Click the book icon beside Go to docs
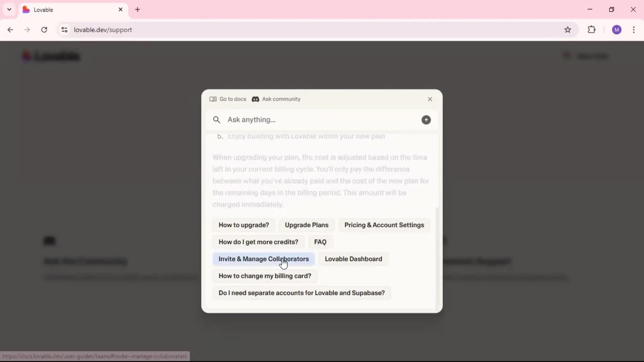The height and width of the screenshot is (362, 644). (213, 99)
